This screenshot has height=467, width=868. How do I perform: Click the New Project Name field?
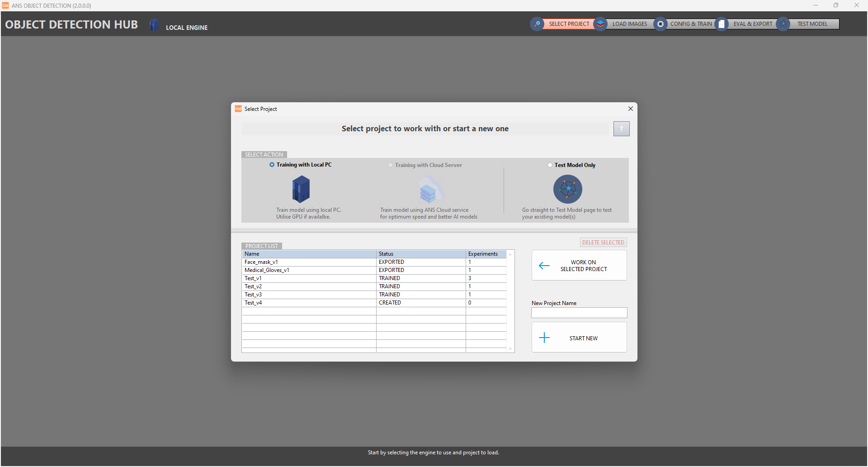point(579,313)
